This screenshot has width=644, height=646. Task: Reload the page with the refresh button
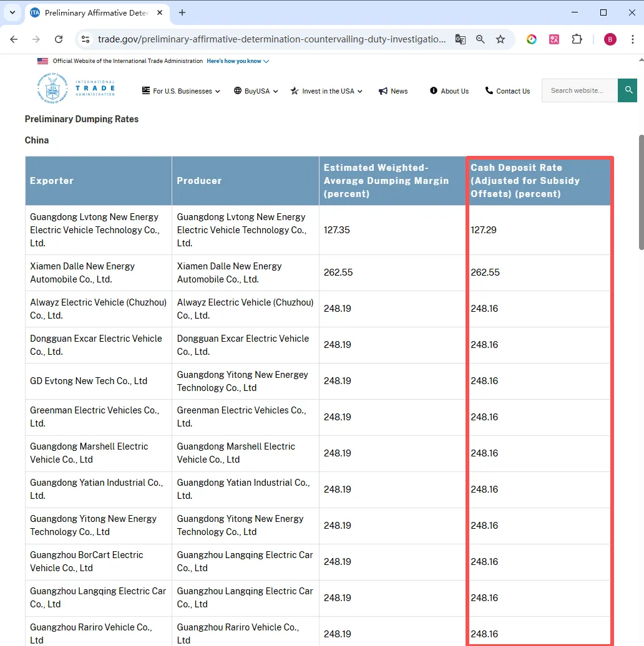(59, 39)
